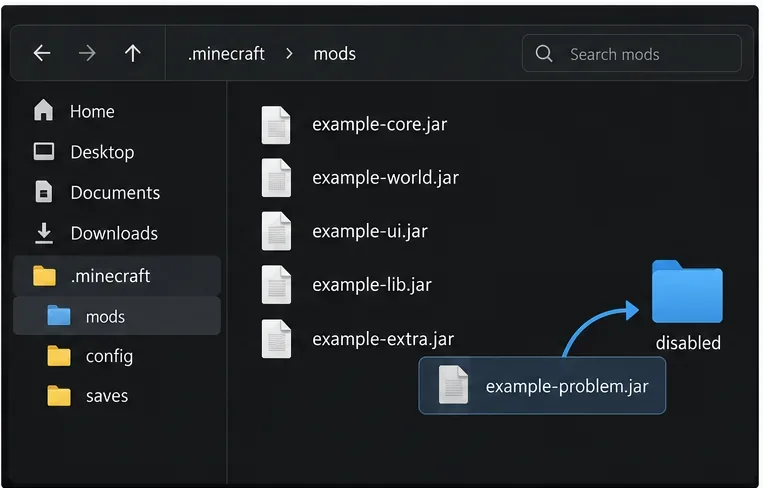This screenshot has height=488, width=763.
Task: Click the Desktop monitor icon
Action: point(44,151)
